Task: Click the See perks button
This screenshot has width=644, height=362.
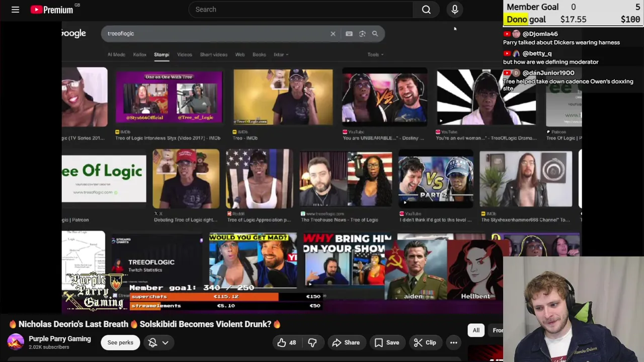Action: click(120, 342)
